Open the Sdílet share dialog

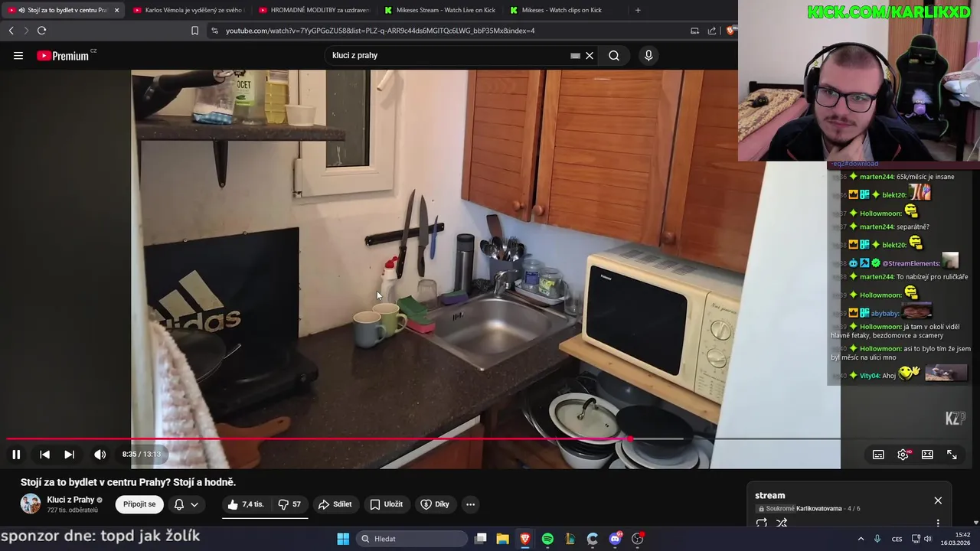tap(335, 504)
